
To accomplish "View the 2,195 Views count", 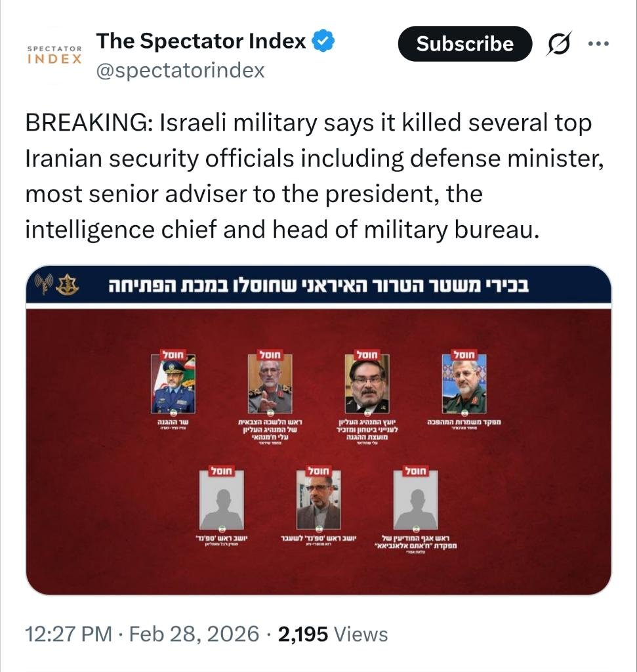I will pyautogui.click(x=333, y=634).
